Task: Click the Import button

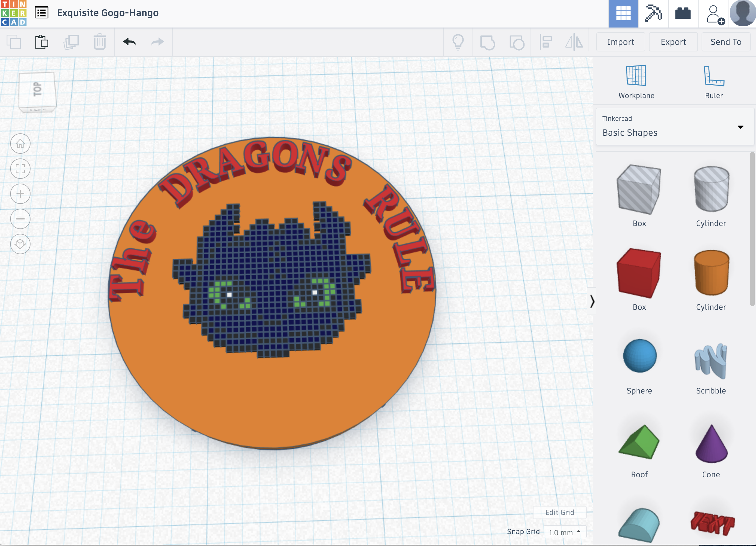Action: (x=620, y=42)
